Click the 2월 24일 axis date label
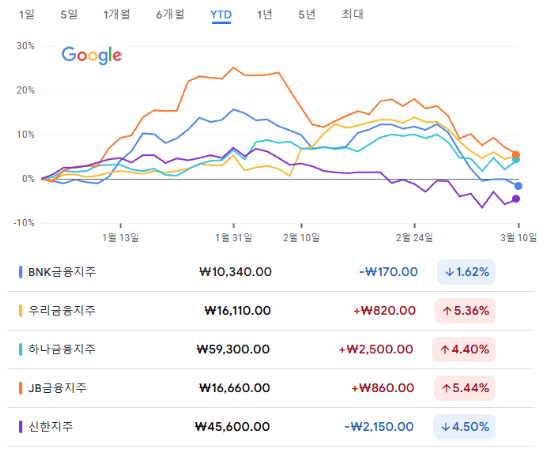 pos(414,237)
